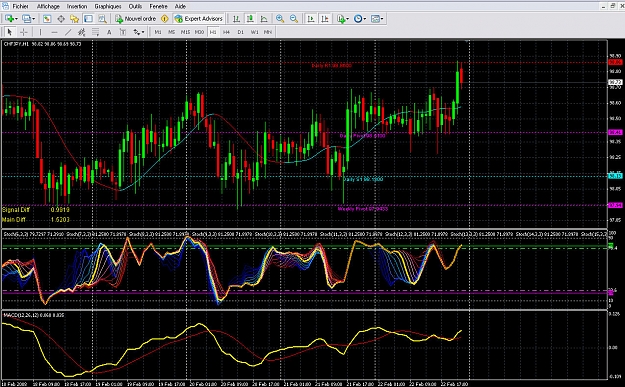Viewport: 625px width, 387px height.
Task: Click the zoom in magnifier icon
Action: pyautogui.click(x=280, y=19)
